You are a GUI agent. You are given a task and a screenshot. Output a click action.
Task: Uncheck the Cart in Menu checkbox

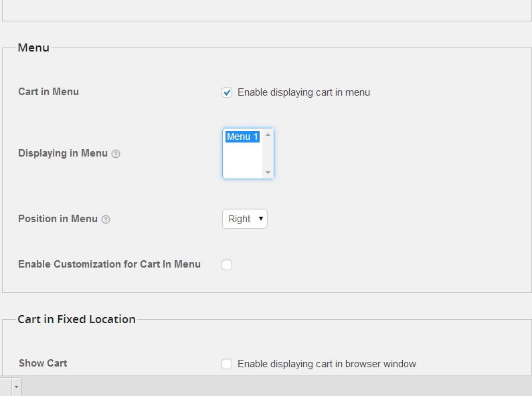pyautogui.click(x=227, y=92)
